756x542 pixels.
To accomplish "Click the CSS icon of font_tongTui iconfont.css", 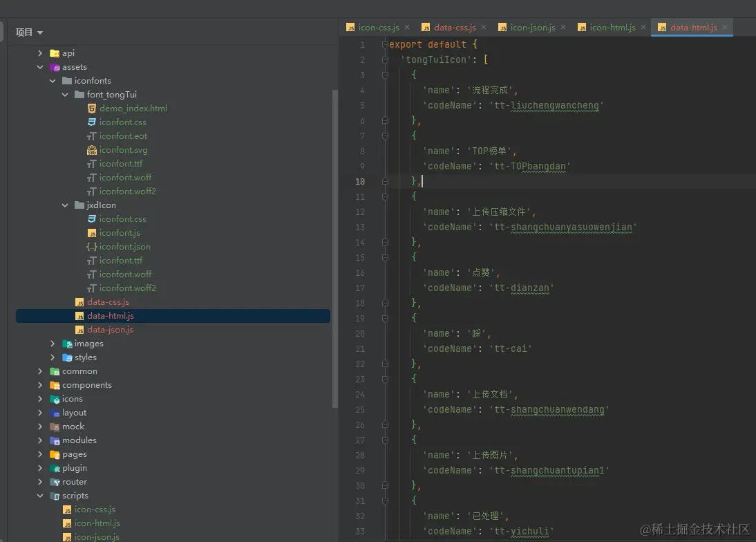I will point(92,122).
